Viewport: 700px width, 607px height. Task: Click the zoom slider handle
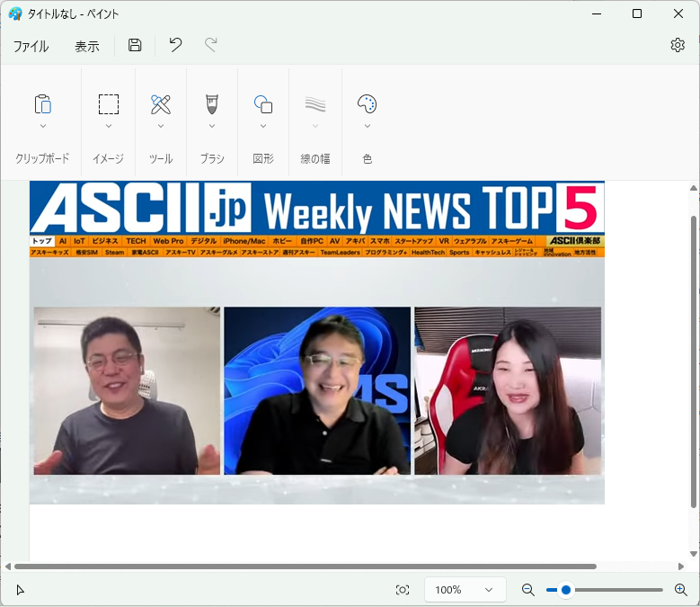(566, 590)
